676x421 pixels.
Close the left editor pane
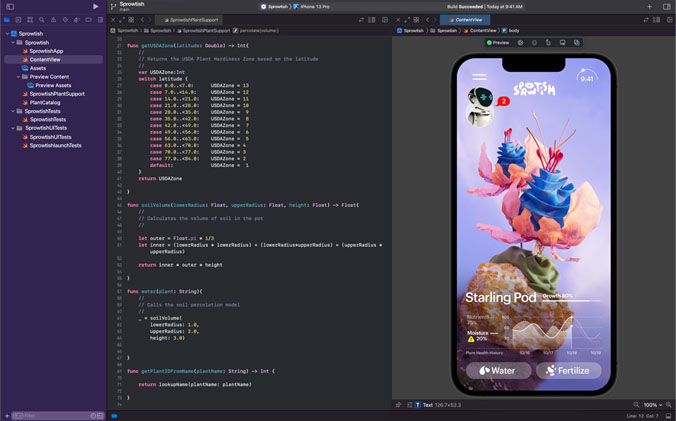tap(113, 20)
